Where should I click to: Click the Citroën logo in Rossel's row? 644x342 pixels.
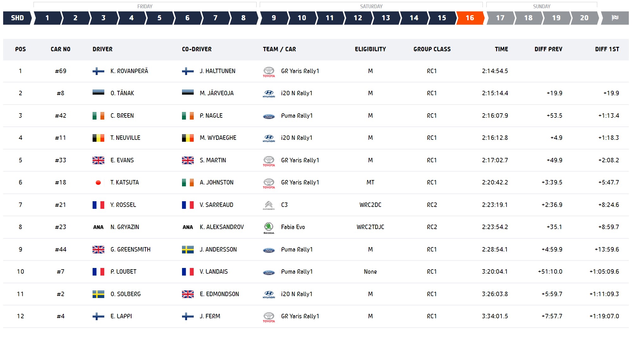tap(269, 205)
